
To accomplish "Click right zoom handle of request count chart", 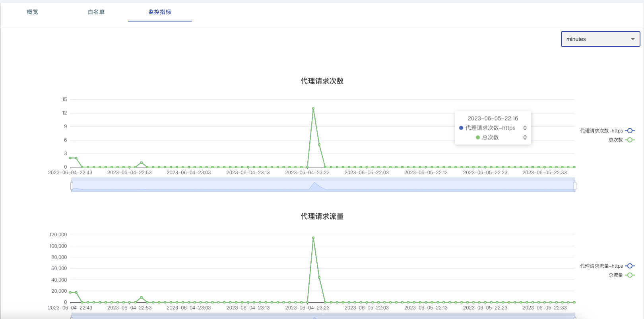I will 575,186.
